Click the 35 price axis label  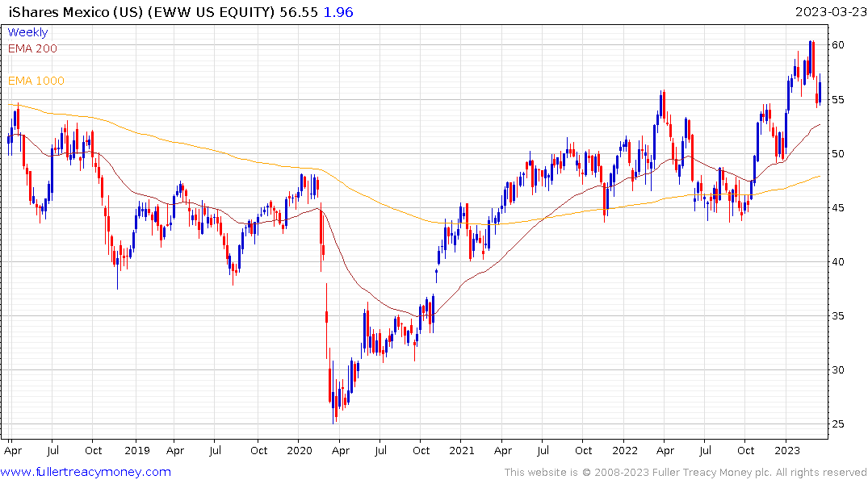coord(838,316)
